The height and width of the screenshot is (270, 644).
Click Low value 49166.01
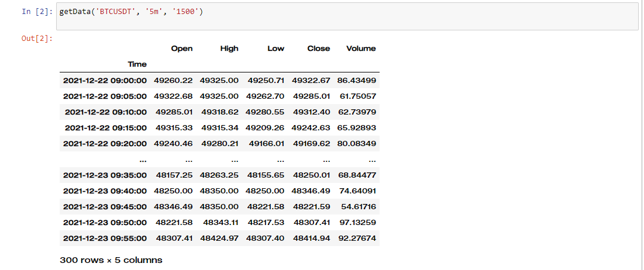(267, 144)
